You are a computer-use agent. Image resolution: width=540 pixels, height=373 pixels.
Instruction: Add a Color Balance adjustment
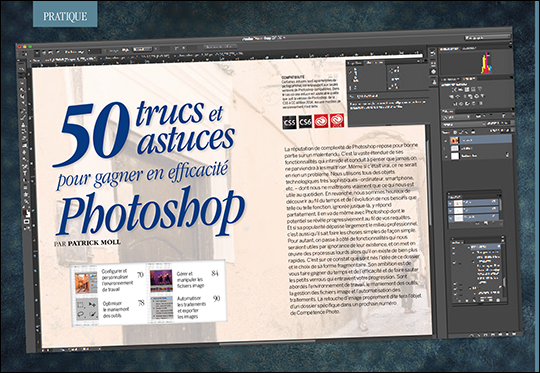tap(457, 97)
